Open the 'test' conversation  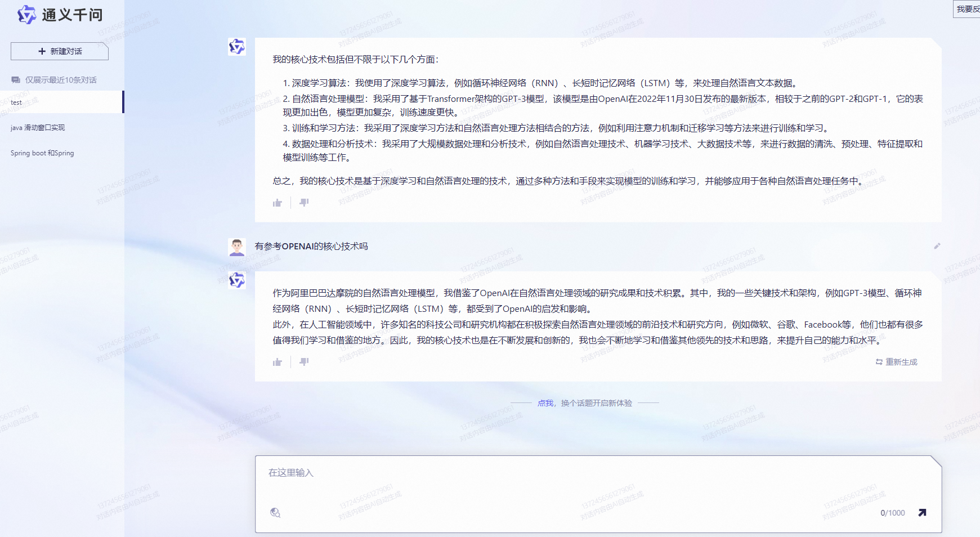pos(61,102)
